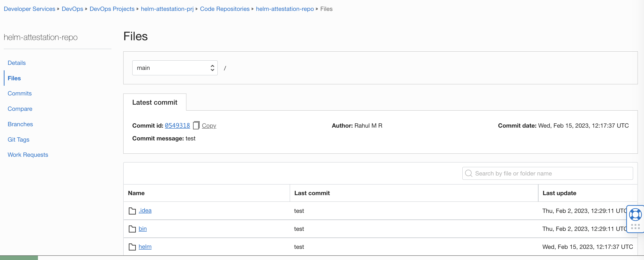Viewport: 644px width, 260px height.
Task: Open the helm folder link
Action: (x=145, y=247)
